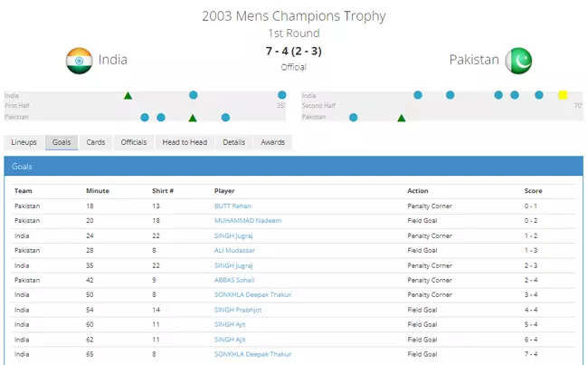Open ABBAS Sohail player profile link
The height and width of the screenshot is (365, 588).
coord(236,280)
